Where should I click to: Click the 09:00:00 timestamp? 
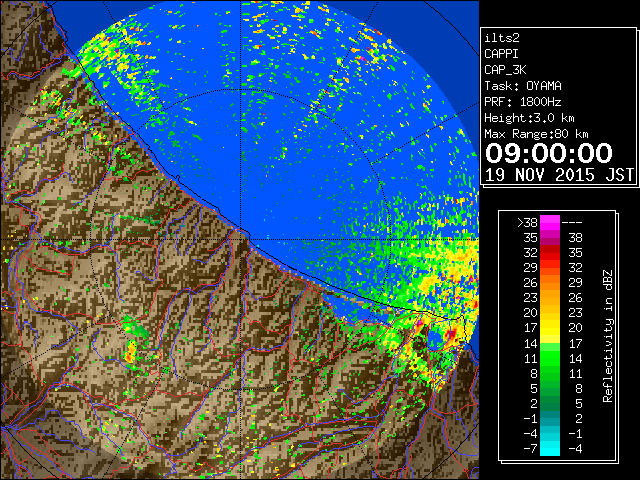pyautogui.click(x=549, y=153)
